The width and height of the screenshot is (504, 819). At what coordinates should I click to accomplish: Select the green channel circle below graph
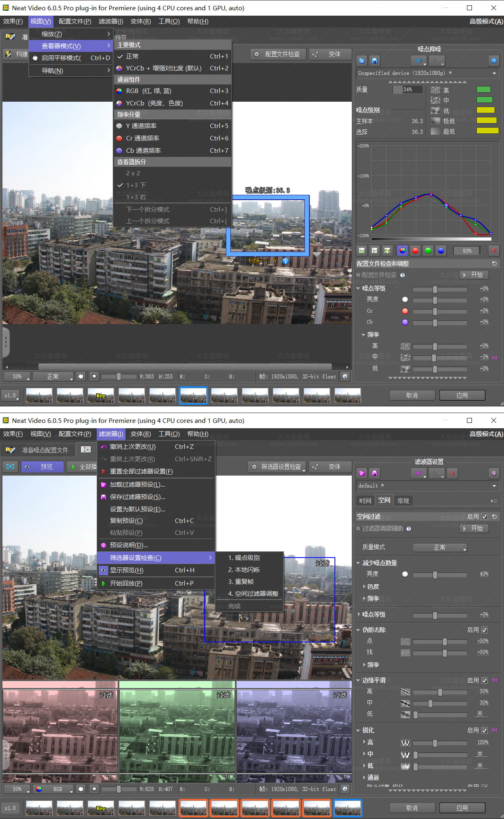pos(428,250)
